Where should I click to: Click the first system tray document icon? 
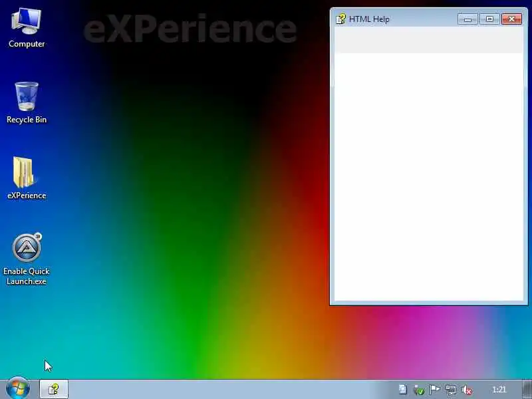coord(403,390)
